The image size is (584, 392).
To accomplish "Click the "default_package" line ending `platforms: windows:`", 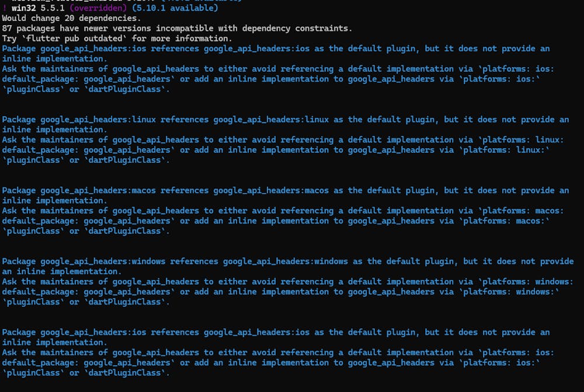I will (280, 292).
